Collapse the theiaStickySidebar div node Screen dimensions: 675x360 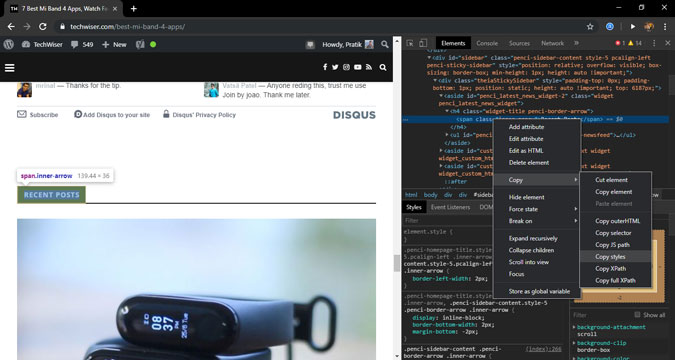[435, 81]
